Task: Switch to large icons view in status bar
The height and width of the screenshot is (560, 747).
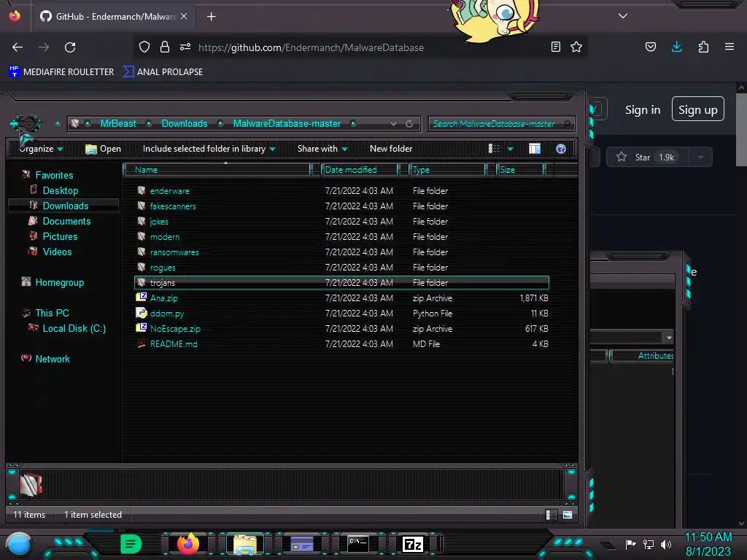Action: pos(568,515)
